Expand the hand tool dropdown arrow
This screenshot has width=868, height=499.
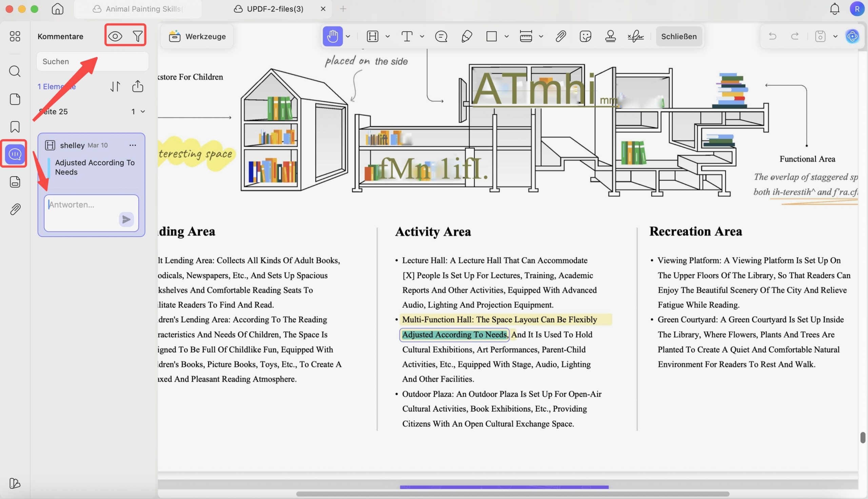(x=348, y=36)
